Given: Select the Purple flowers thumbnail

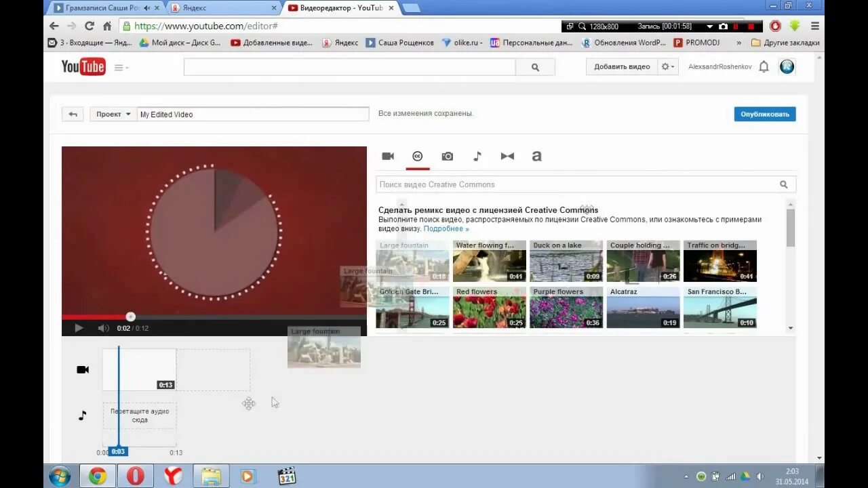Looking at the screenshot, I should [566, 308].
